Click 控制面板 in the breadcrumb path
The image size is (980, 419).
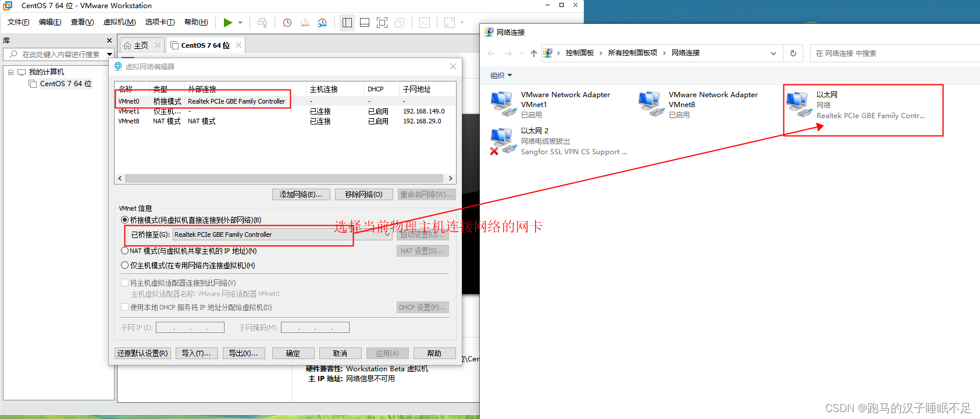[x=580, y=53]
